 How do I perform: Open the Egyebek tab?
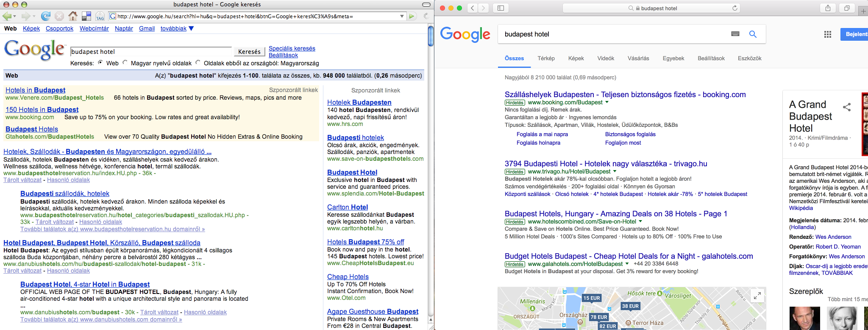coord(673,59)
